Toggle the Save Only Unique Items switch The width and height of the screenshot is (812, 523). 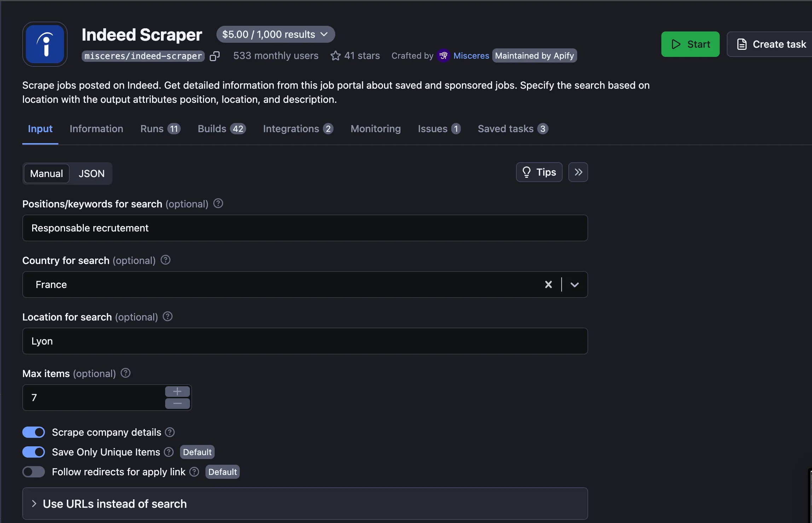(x=34, y=452)
